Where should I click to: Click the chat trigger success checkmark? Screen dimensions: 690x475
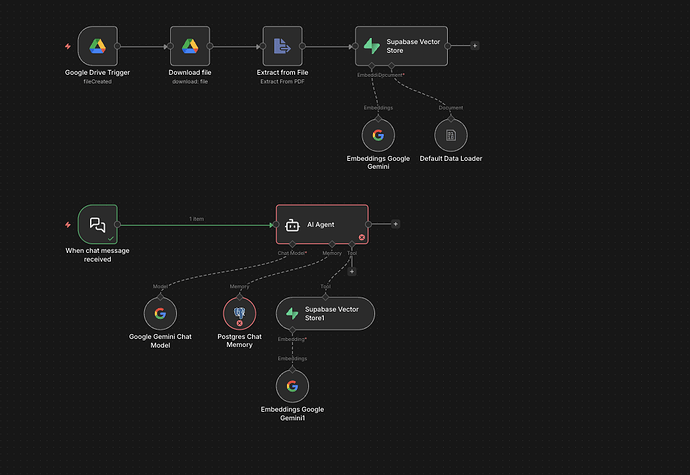point(111,238)
